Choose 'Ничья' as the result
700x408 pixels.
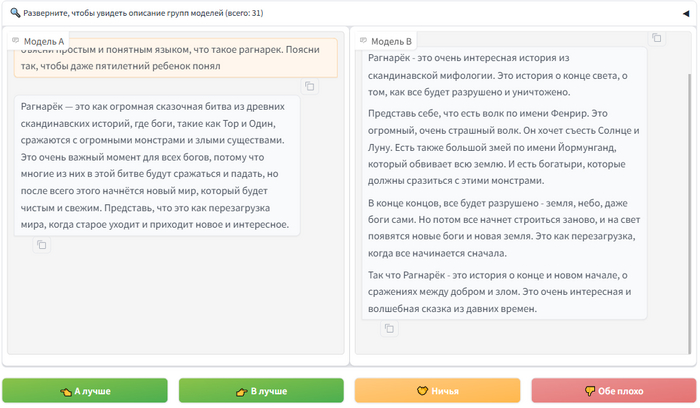pyautogui.click(x=437, y=390)
